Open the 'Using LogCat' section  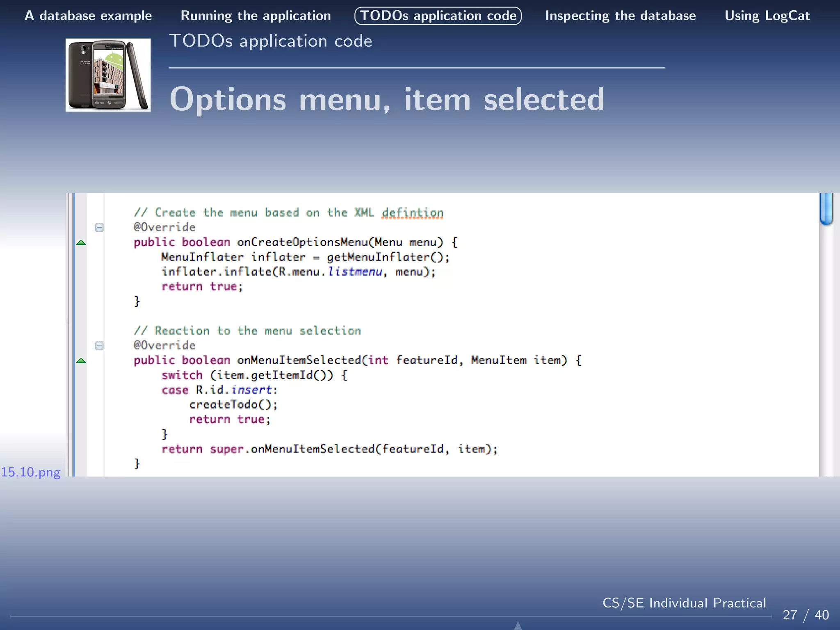tap(767, 16)
